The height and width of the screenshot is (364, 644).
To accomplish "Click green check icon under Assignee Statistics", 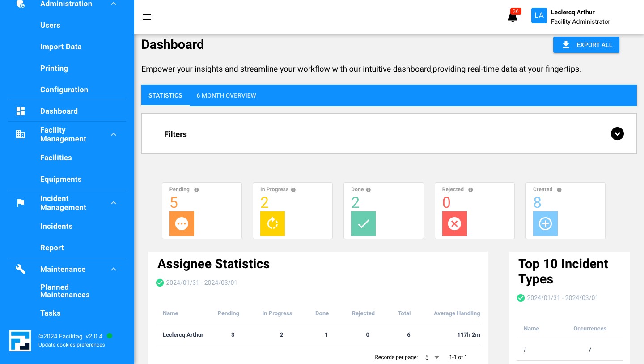I will pyautogui.click(x=160, y=283).
